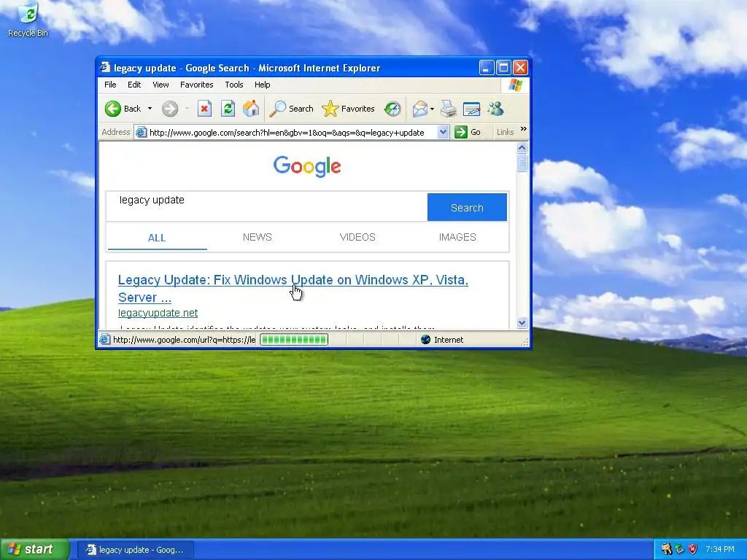Switch to the NEWS tab
The width and height of the screenshot is (747, 560).
coord(258,237)
